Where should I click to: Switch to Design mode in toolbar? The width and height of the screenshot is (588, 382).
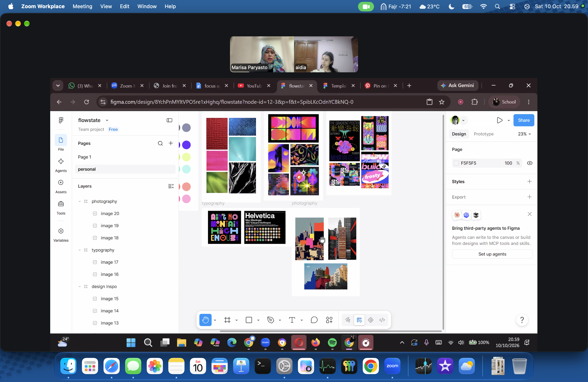click(359, 320)
